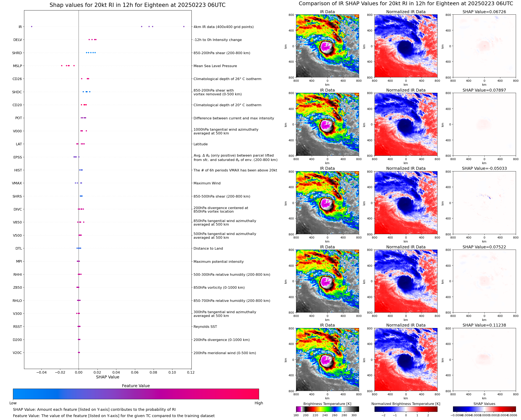521x420 pixels.
Task: Click the rightmost IR SHAP data point
Action: 184,27
